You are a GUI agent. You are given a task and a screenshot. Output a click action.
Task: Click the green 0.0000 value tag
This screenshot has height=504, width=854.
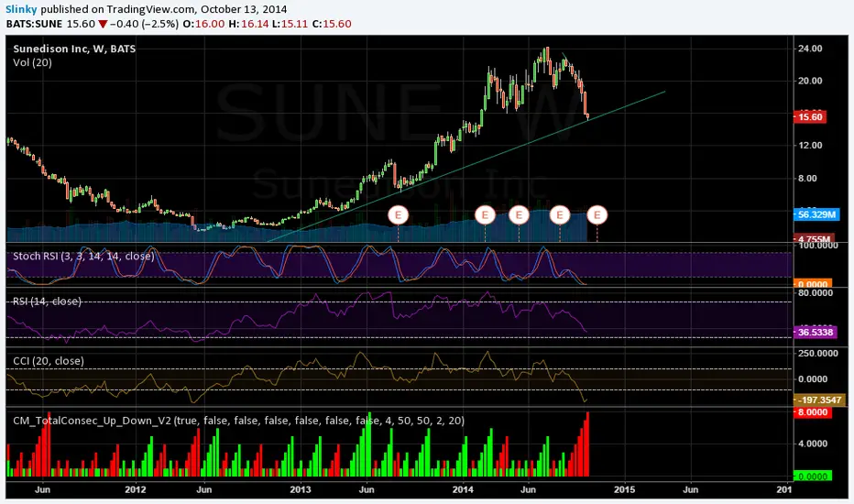[813, 477]
